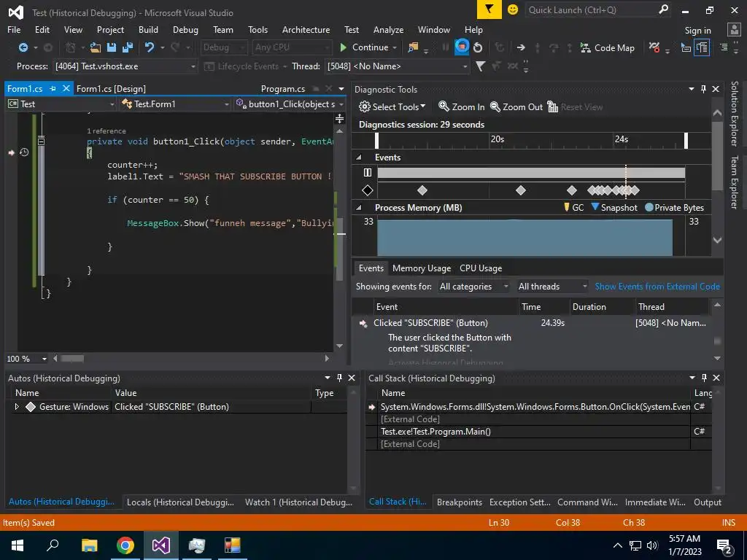Collapse the button1_Click code outline
Screen dimensions: 747x560
click(42, 141)
